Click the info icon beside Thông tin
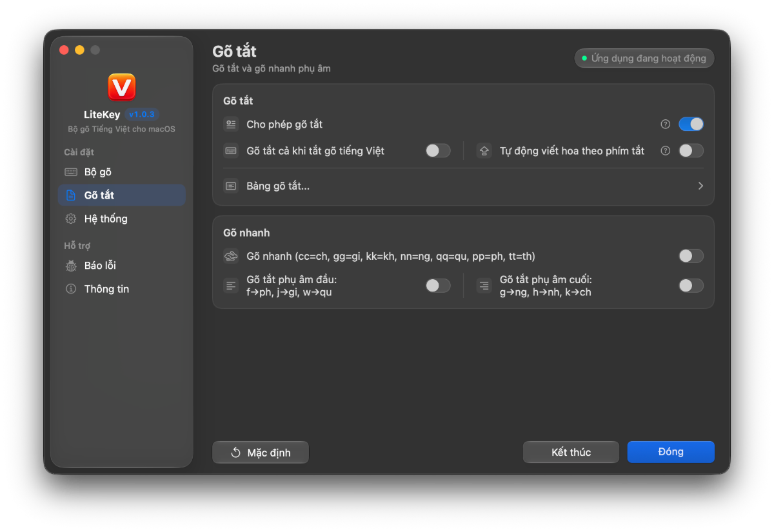Screen dimensions: 774x532 point(71,289)
